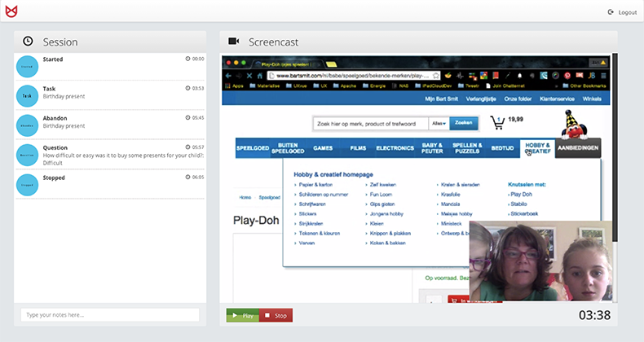Click the 03:38 playback timer
644x342 pixels.
(594, 315)
